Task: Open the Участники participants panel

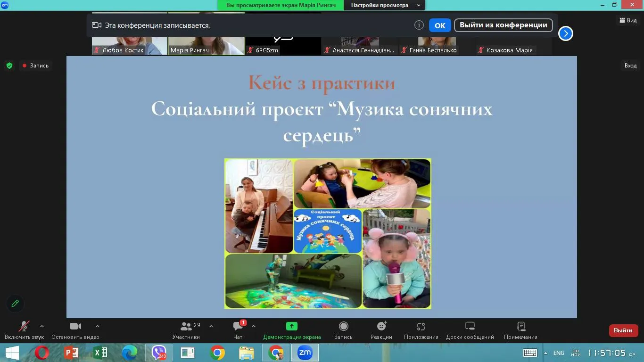Action: coord(186,330)
